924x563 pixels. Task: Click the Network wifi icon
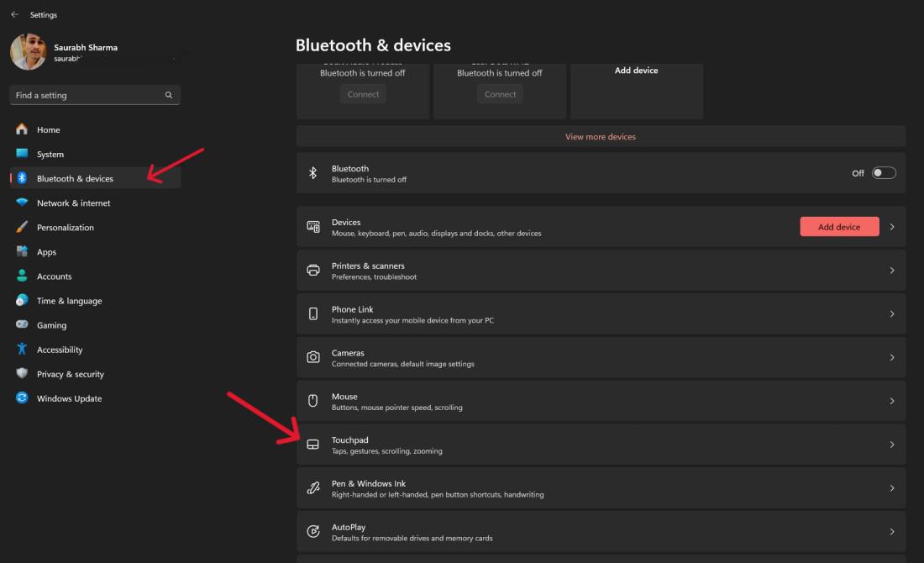tap(22, 203)
